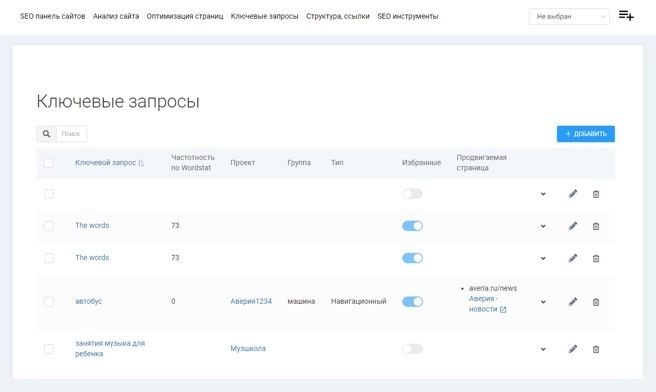Click the машина group cell
The height and width of the screenshot is (392, 656).
point(301,301)
